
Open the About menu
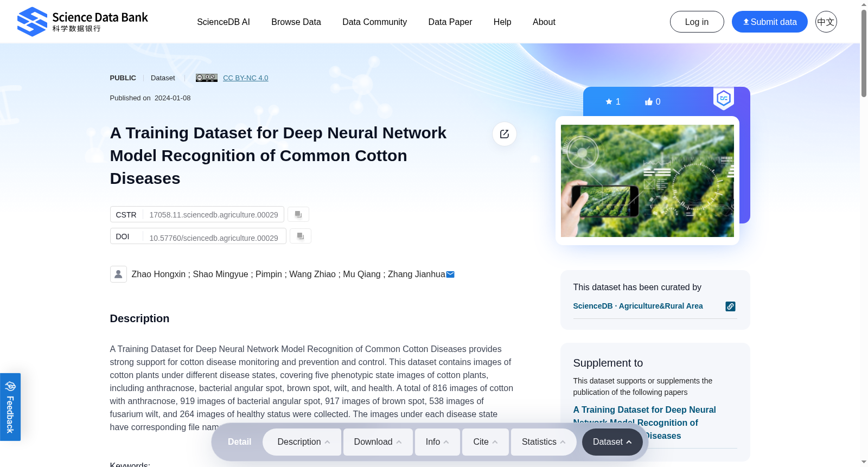point(544,22)
